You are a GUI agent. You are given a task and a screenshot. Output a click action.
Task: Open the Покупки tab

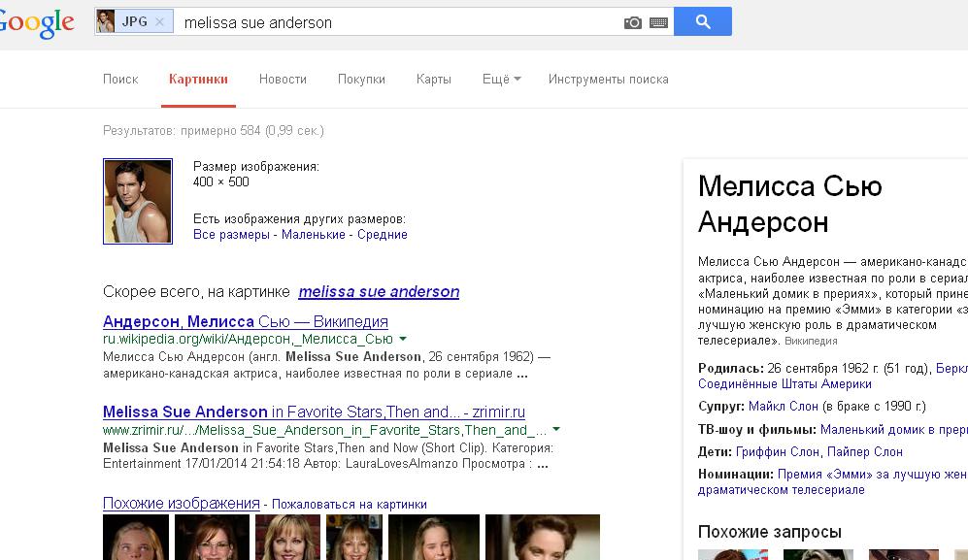pyautogui.click(x=361, y=79)
